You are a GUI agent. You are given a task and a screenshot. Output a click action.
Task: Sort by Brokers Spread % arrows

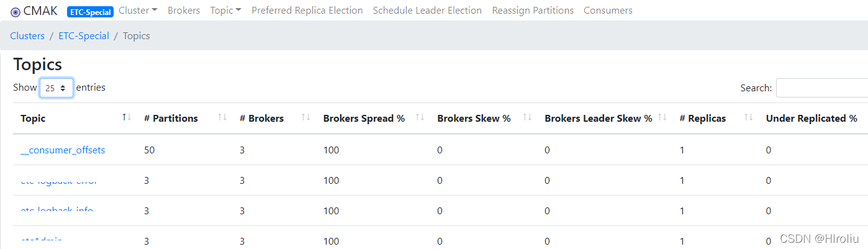(x=420, y=118)
